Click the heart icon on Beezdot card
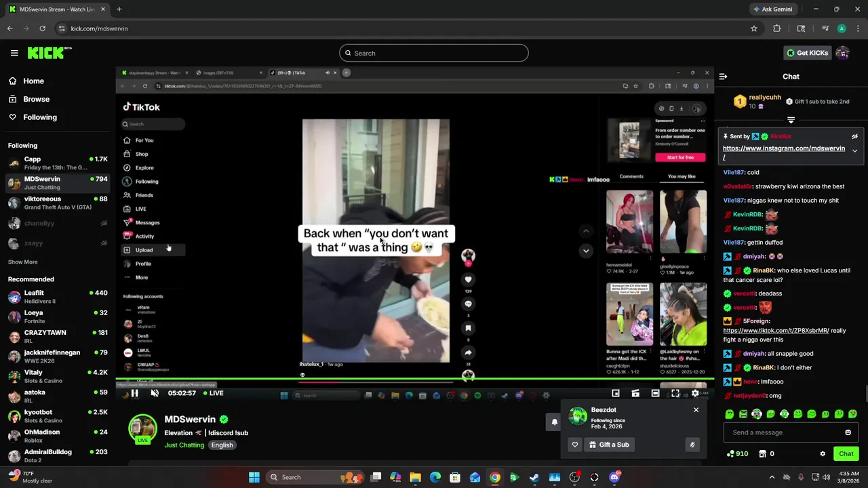 pyautogui.click(x=575, y=445)
